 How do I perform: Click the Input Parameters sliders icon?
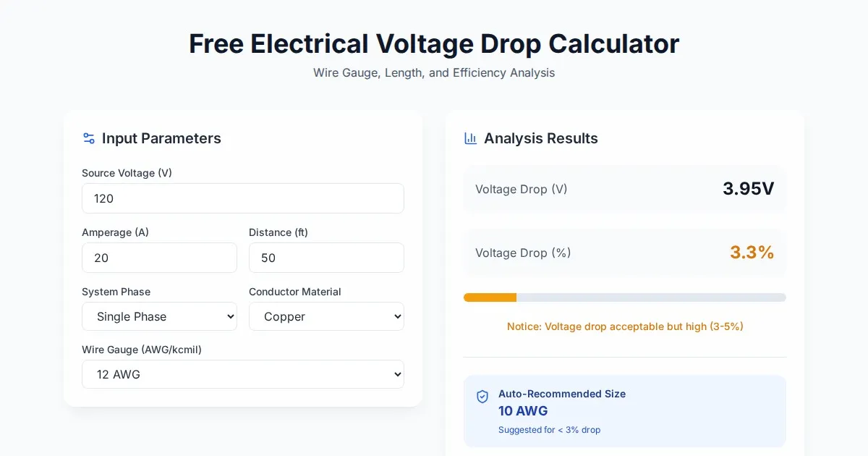pos(89,138)
